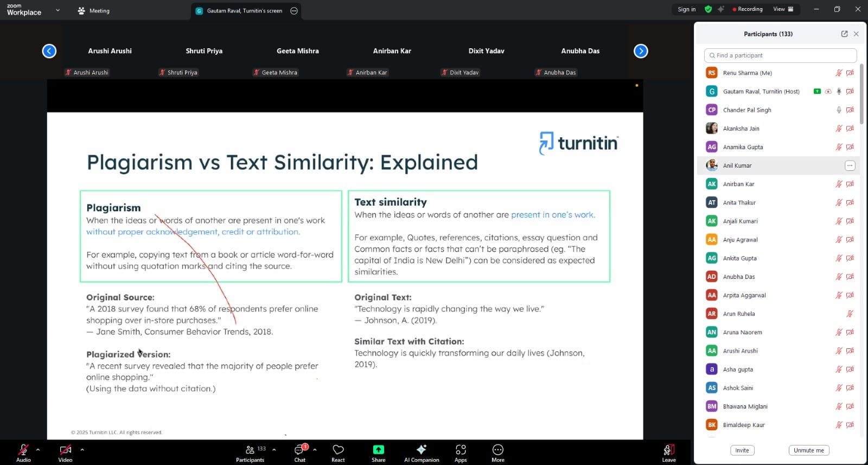The width and height of the screenshot is (868, 465).
Task: Expand the video settings caret
Action: (x=82, y=449)
